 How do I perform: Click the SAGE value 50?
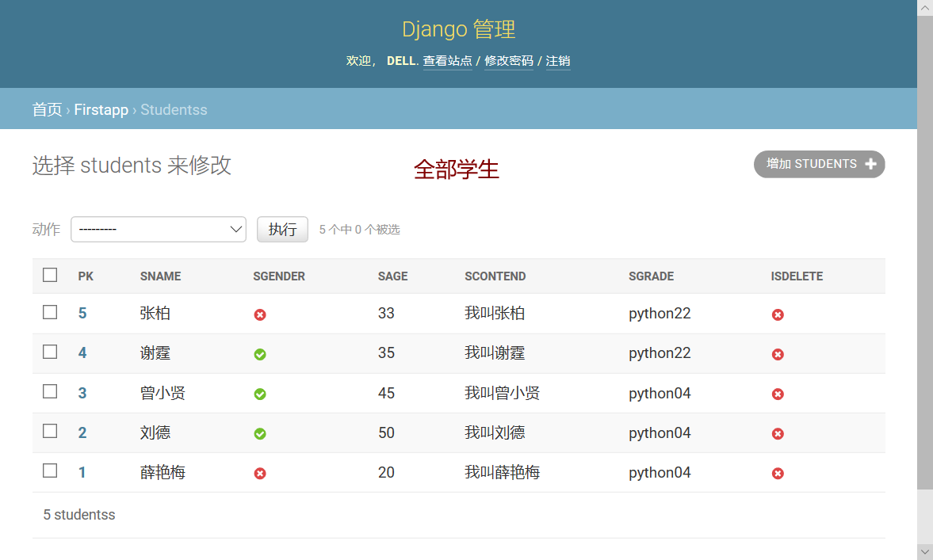point(386,432)
